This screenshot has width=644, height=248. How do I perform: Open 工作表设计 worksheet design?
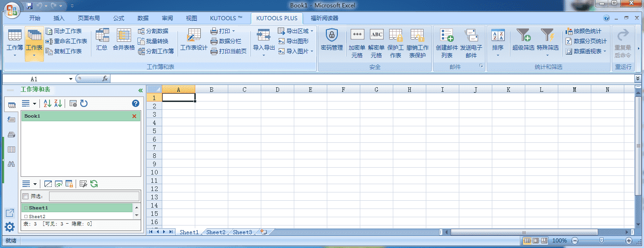point(193,39)
